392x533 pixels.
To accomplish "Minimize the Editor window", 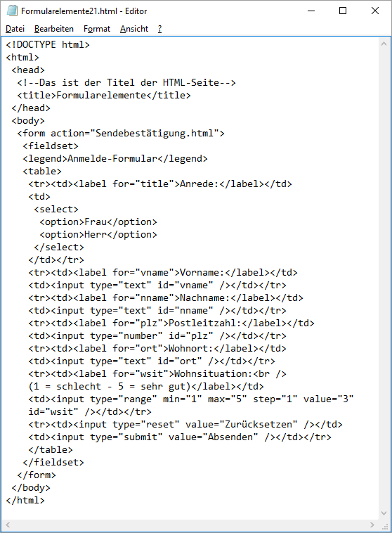I will coord(311,11).
